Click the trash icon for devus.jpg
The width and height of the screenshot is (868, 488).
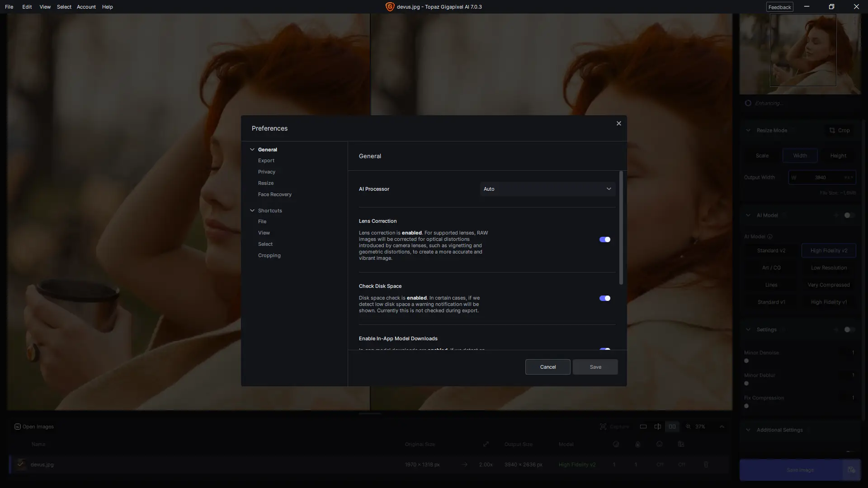point(706,465)
